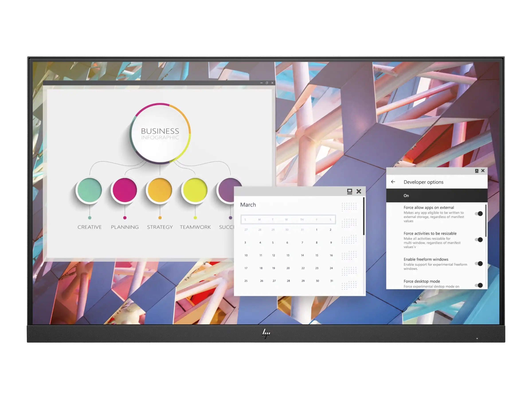The width and height of the screenshot is (532, 399).
Task: Minimize the Business Infographic window
Action: click(x=261, y=83)
